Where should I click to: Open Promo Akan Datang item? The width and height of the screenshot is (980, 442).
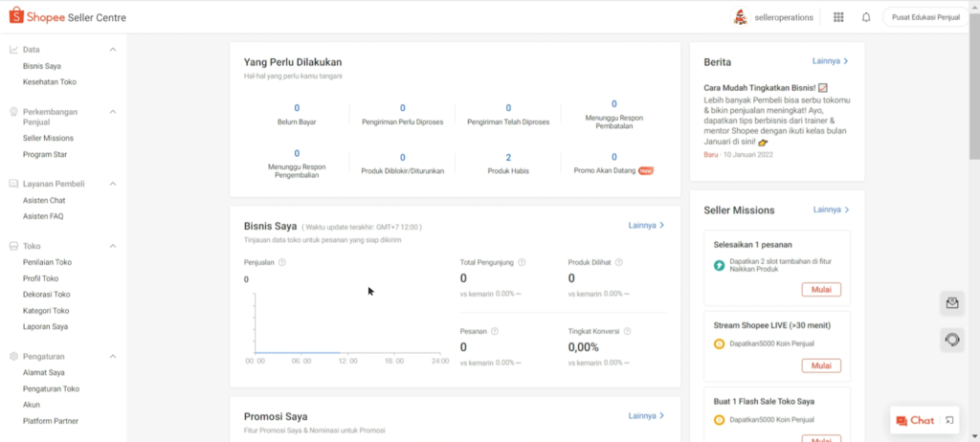point(613,164)
